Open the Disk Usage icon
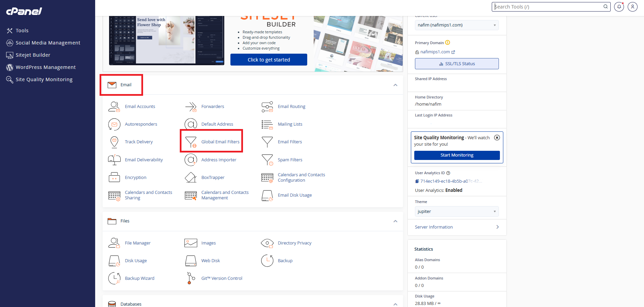This screenshot has height=307, width=644. pos(114,261)
